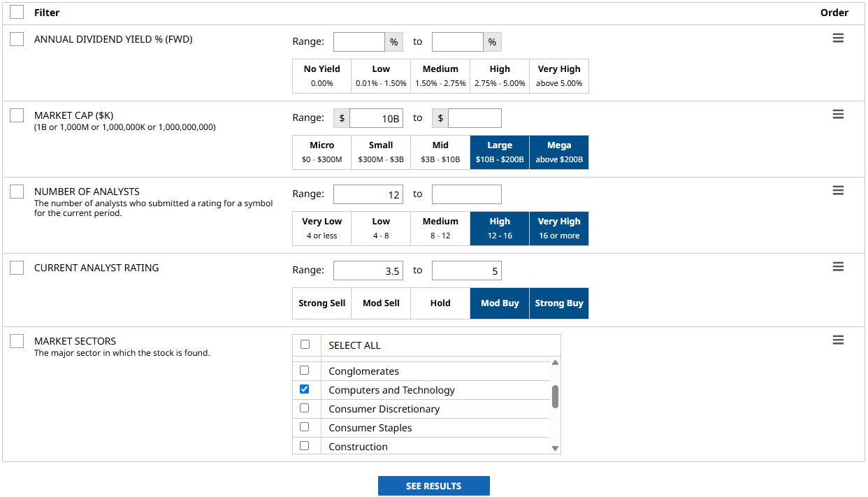Select the Medium number of analysts preset

coord(440,229)
